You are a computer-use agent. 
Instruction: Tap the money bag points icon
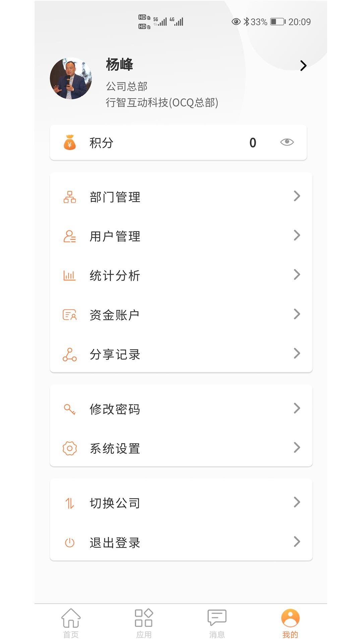click(x=70, y=143)
